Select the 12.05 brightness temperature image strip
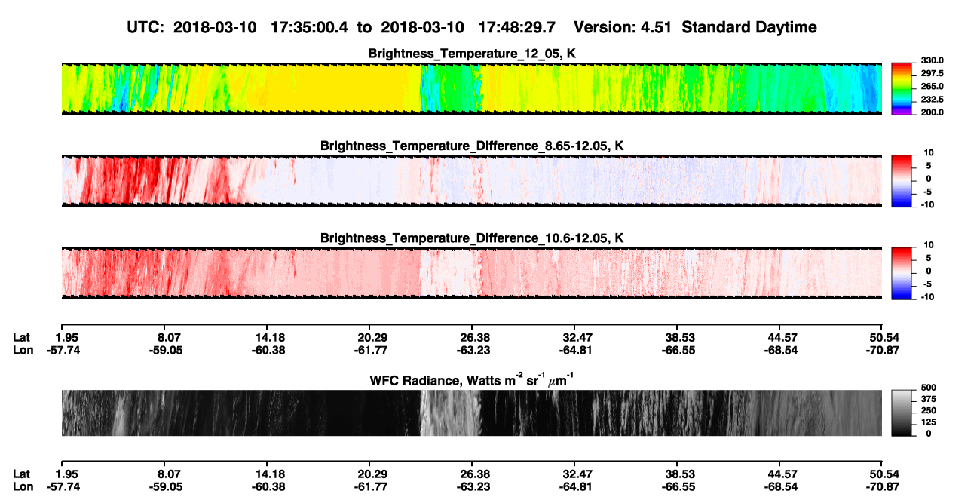The width and height of the screenshot is (980, 503). [471, 88]
